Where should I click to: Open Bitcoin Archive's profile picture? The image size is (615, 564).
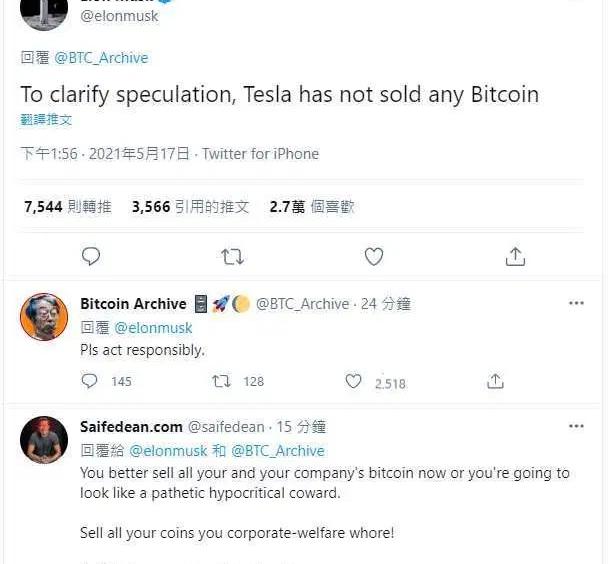click(x=44, y=318)
